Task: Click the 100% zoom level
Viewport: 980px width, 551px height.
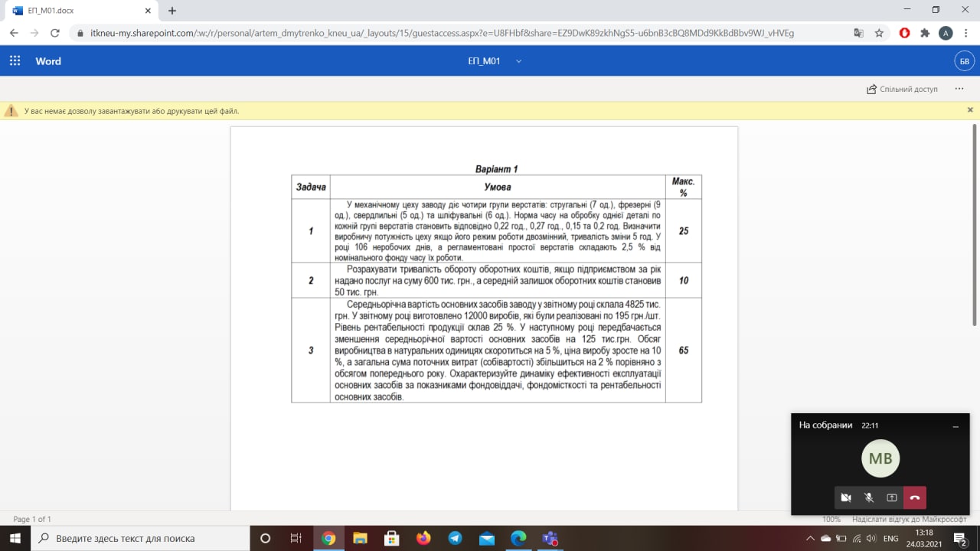Action: click(831, 519)
